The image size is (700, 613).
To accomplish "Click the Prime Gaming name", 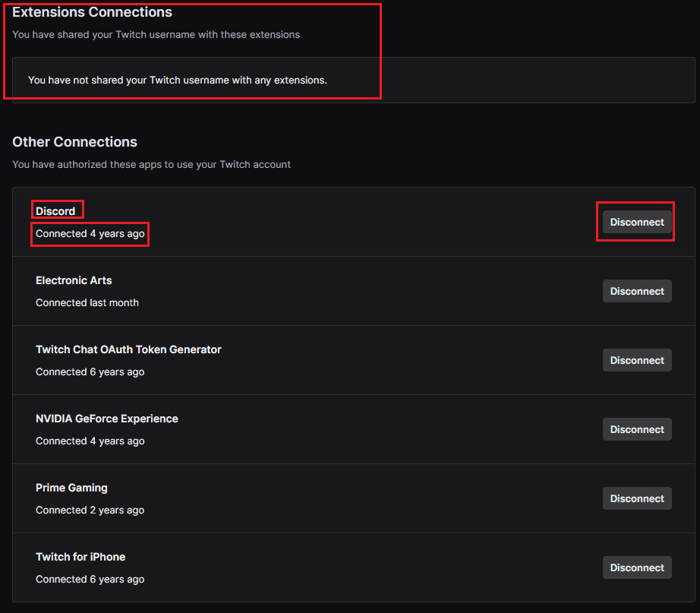I will click(71, 488).
